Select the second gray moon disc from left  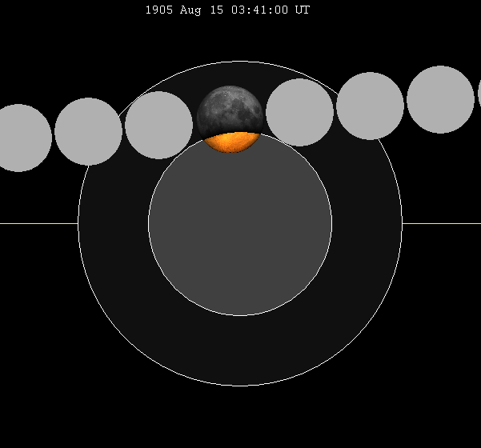coord(88,131)
